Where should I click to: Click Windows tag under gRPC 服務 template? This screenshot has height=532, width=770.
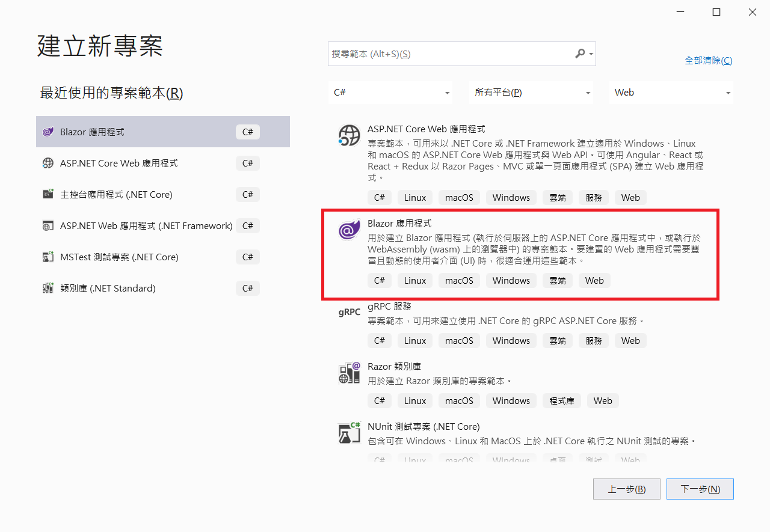[511, 340]
